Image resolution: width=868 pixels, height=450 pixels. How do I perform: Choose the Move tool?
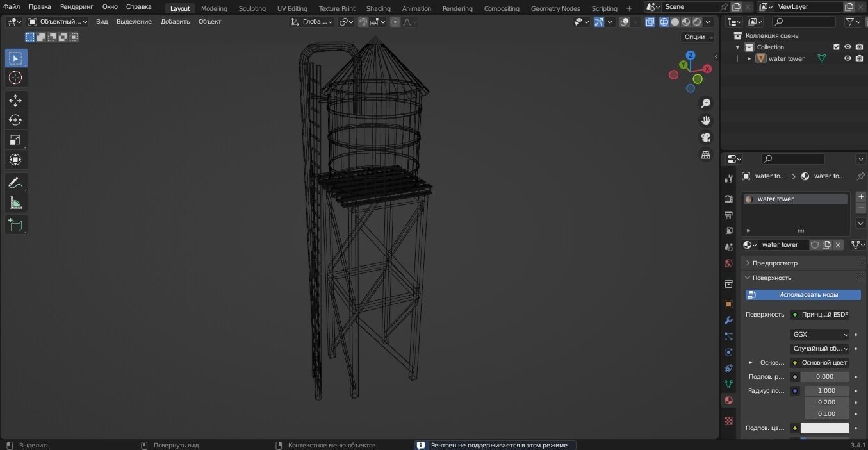click(x=16, y=100)
